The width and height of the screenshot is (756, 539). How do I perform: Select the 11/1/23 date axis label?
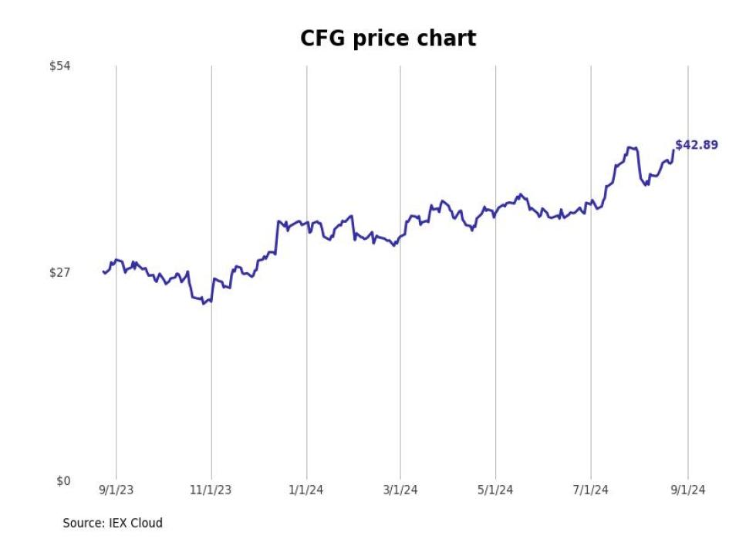211,490
